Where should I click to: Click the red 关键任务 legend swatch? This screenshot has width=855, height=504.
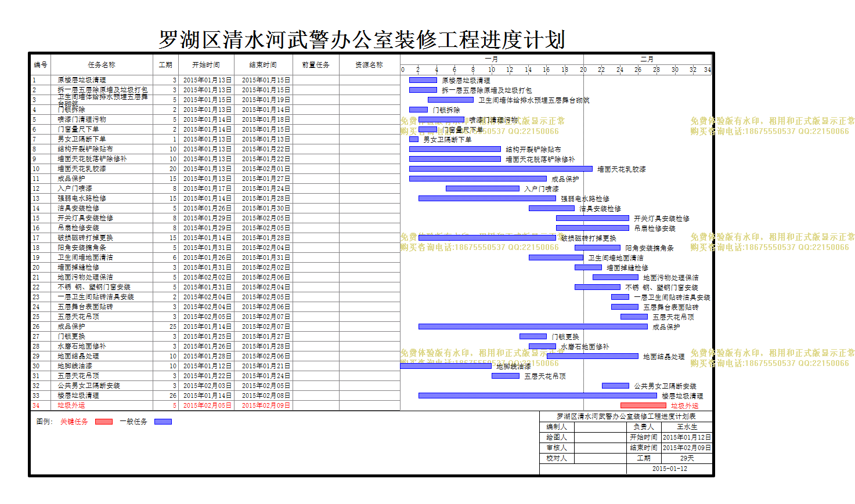[104, 422]
